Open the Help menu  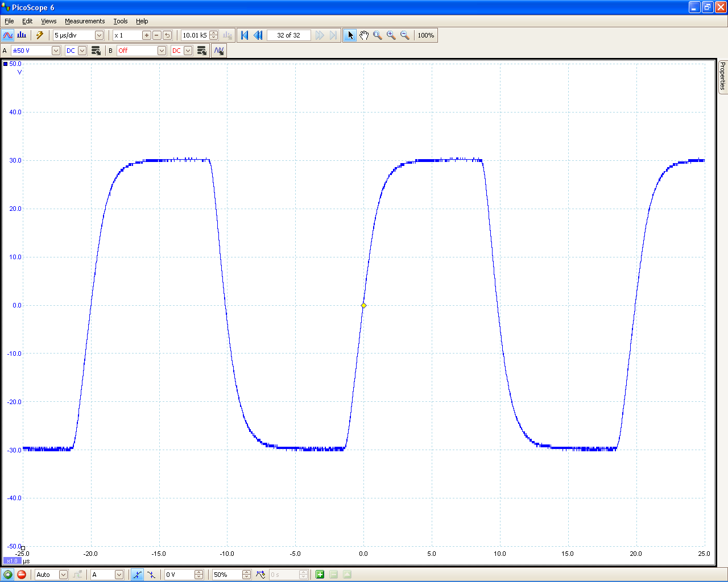point(142,21)
